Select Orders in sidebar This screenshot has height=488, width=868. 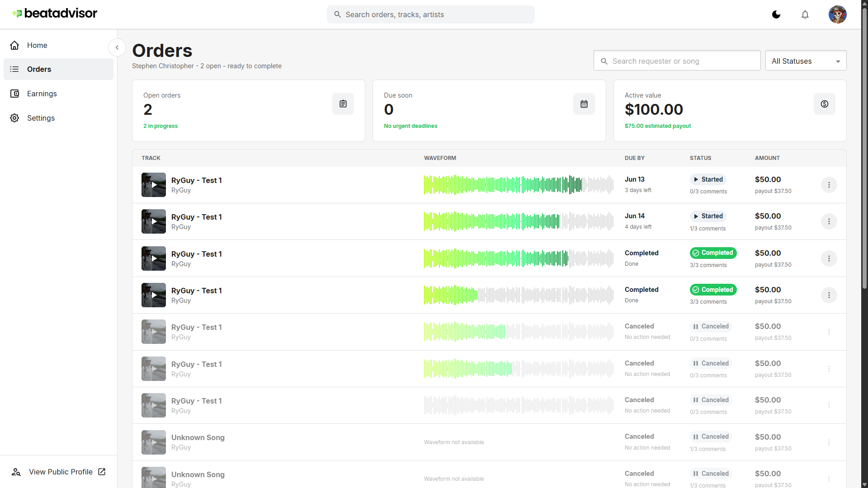58,69
